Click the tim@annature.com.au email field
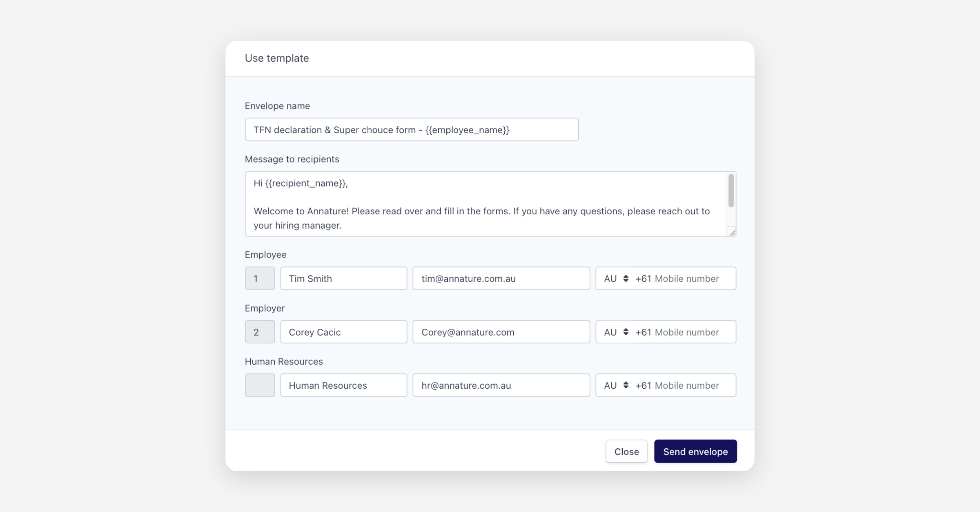This screenshot has height=512, width=980. [501, 278]
